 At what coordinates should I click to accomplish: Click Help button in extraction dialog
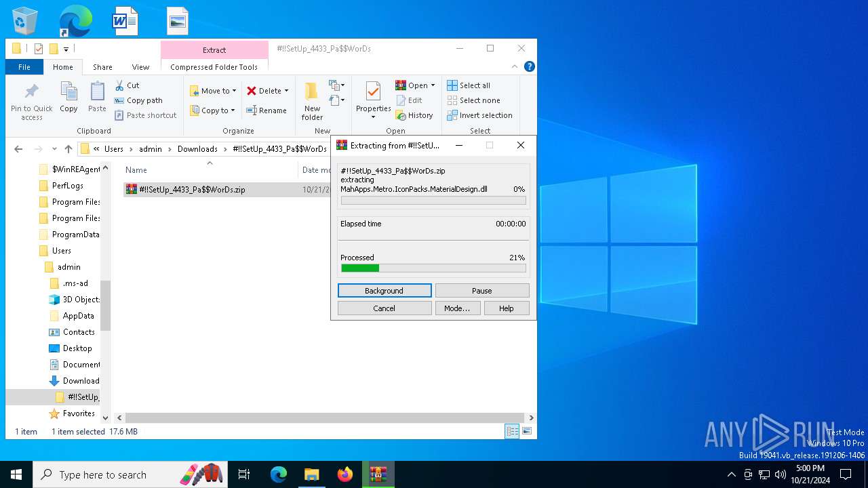(x=507, y=308)
